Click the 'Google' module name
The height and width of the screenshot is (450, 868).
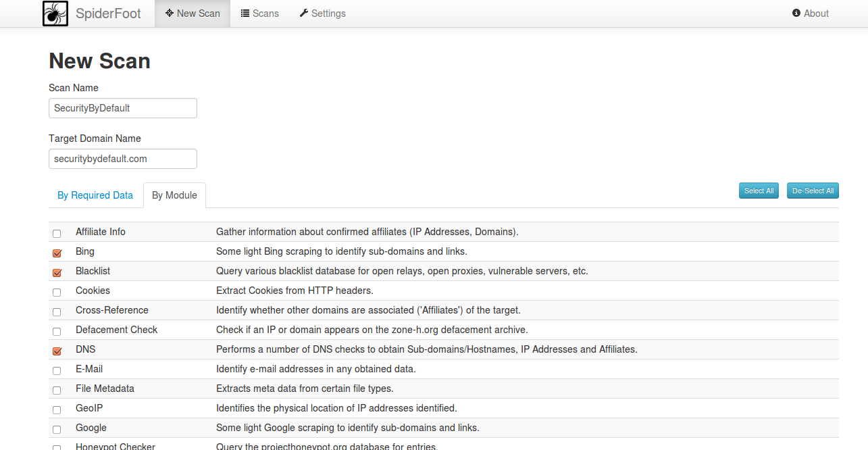point(91,428)
